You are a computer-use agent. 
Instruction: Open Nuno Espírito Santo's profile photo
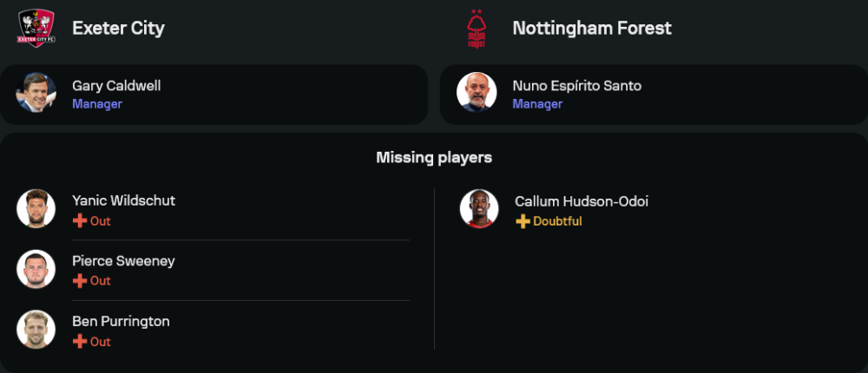pos(477,93)
